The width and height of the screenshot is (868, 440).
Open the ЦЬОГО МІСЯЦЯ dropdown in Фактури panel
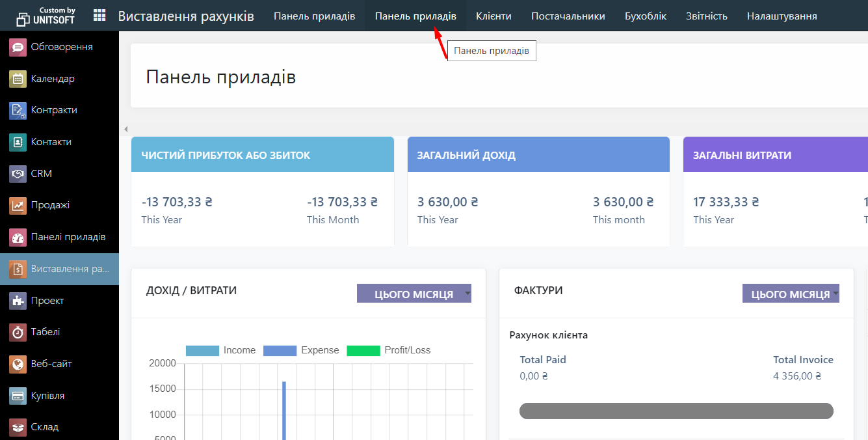tap(791, 294)
